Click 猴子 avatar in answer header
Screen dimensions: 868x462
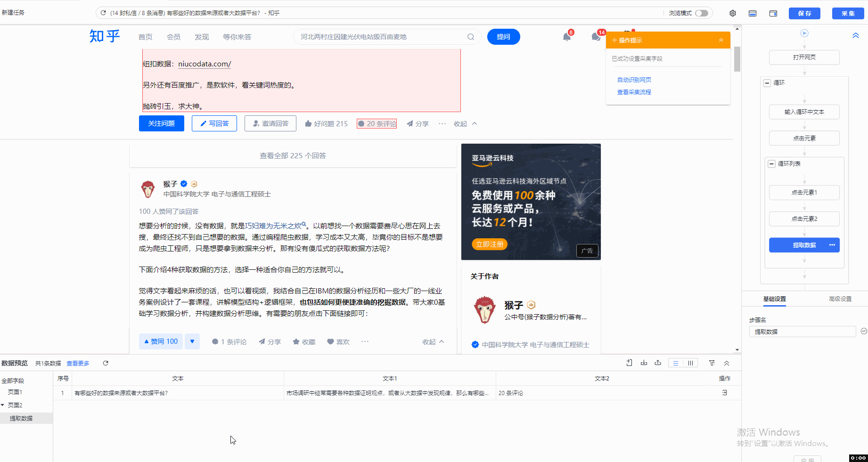(x=148, y=189)
